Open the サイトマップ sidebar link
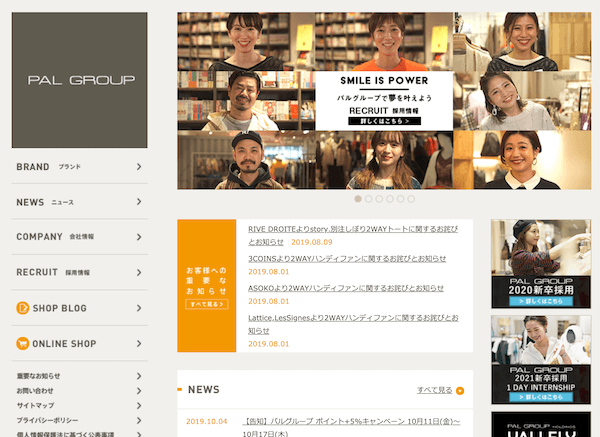Viewport: 600px width, 437px height. [x=35, y=405]
